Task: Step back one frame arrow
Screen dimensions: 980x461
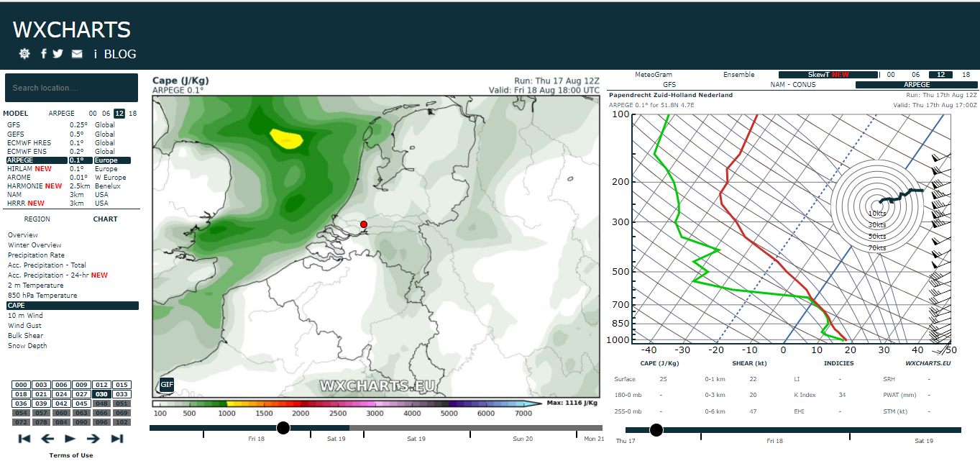Action: [x=47, y=439]
